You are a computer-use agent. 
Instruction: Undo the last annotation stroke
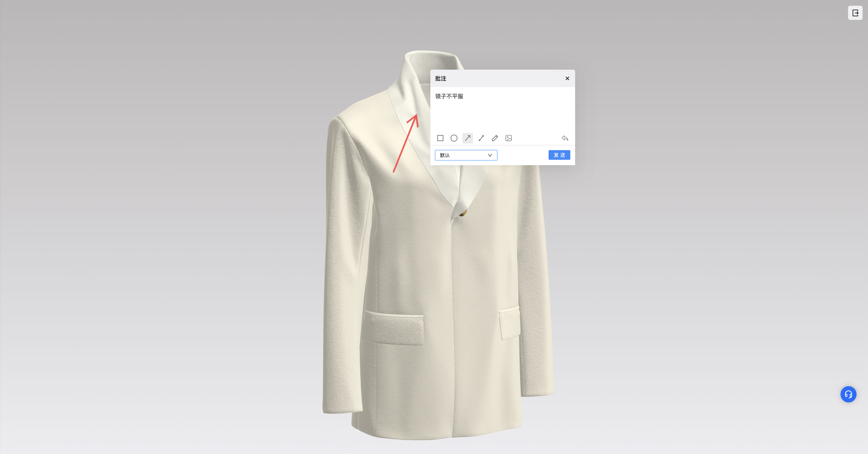click(565, 138)
